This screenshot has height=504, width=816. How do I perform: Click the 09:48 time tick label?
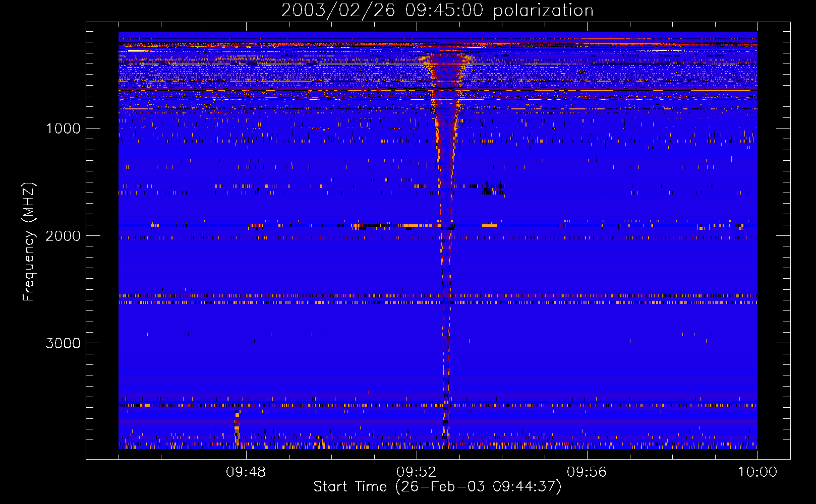[x=246, y=472]
